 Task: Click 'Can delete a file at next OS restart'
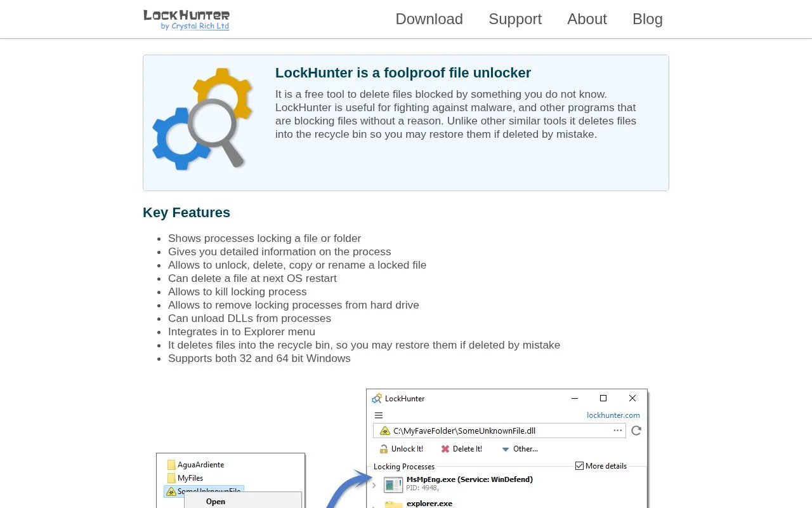coord(252,278)
